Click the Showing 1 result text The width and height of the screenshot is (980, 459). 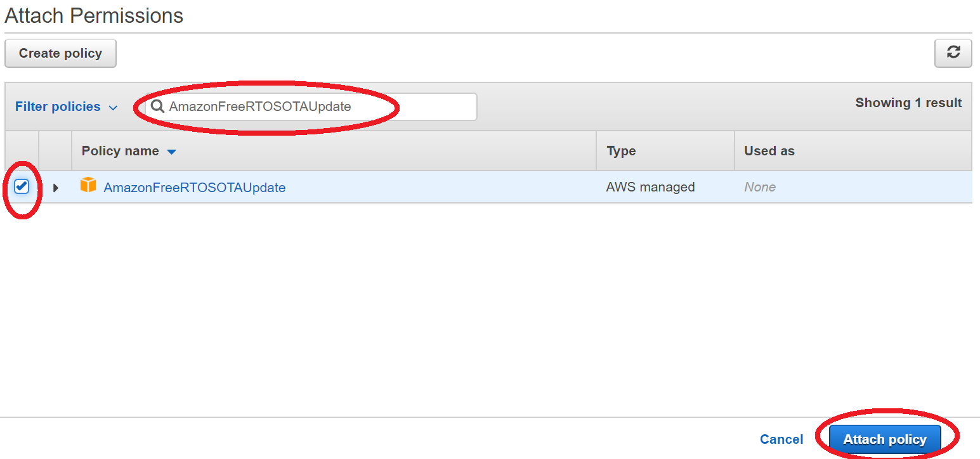pos(908,103)
